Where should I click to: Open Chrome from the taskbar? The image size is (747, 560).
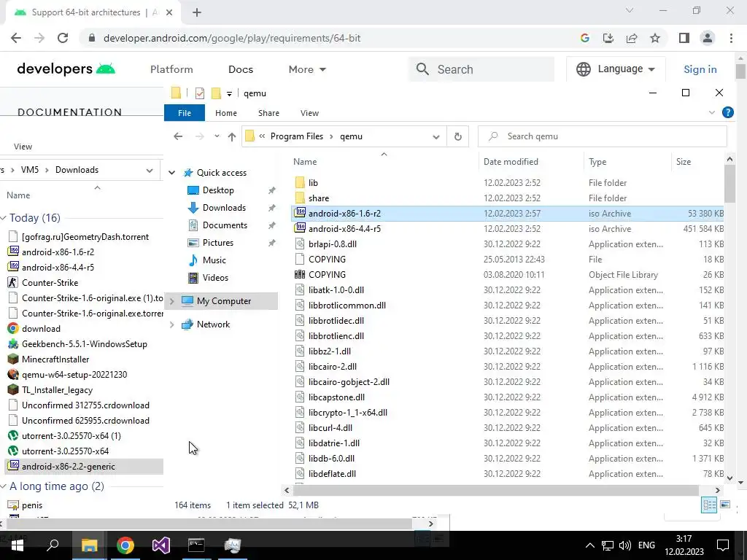[125, 545]
